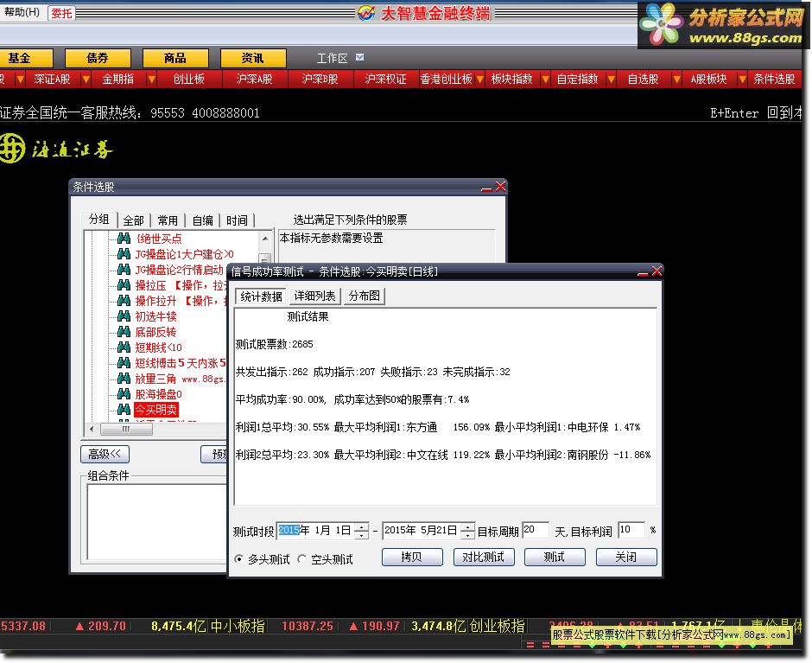Click binoculars icon beside 绝世买点
Image resolution: width=812 pixels, height=663 pixels.
(124, 239)
